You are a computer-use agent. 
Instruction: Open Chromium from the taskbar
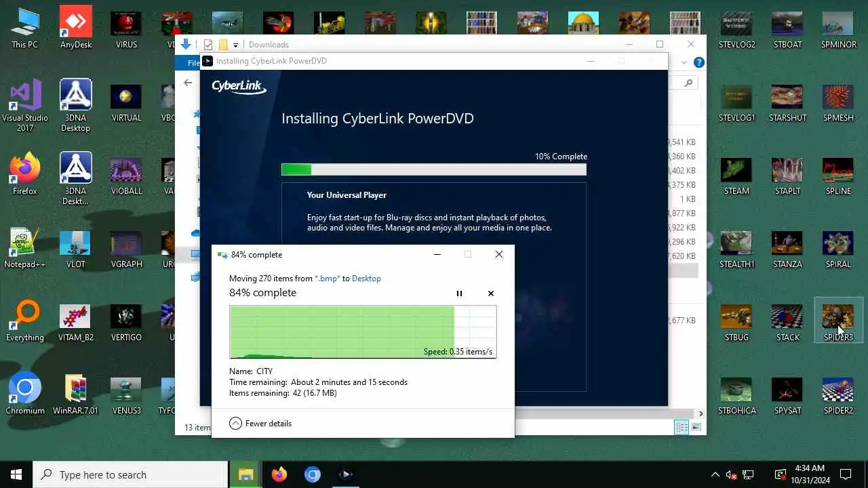[x=312, y=474]
